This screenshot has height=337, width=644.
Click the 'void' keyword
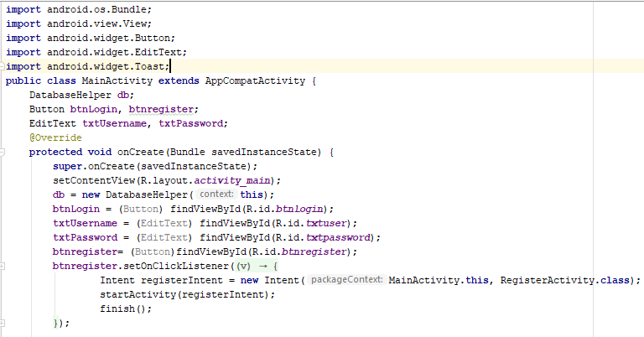[100, 153]
